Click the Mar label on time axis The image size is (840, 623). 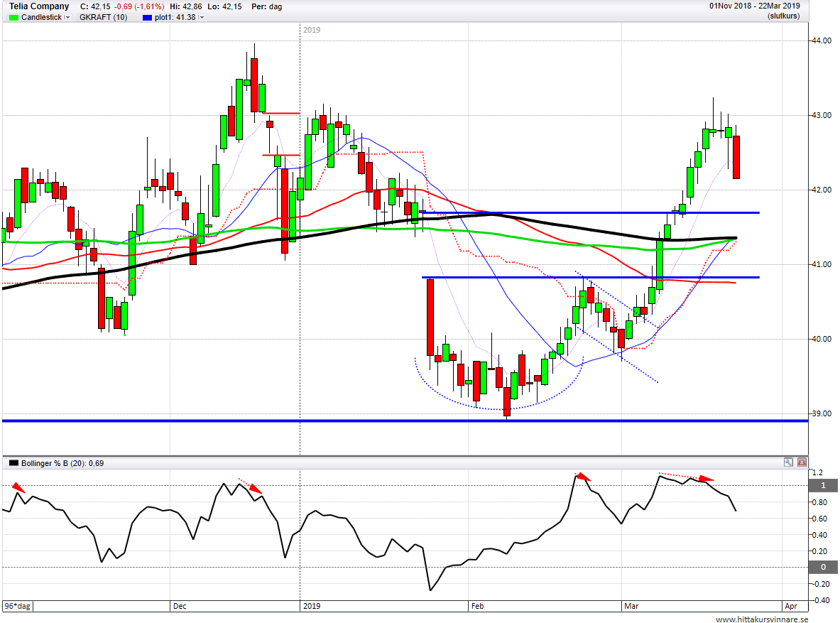[x=631, y=606]
